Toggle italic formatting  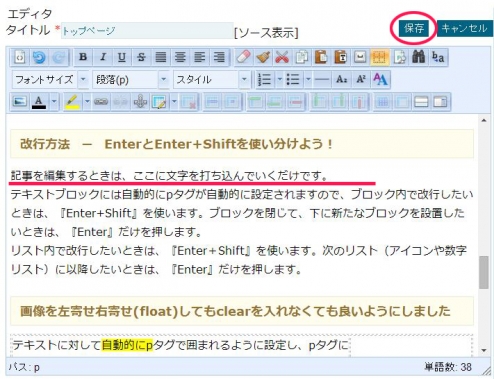tap(102, 57)
